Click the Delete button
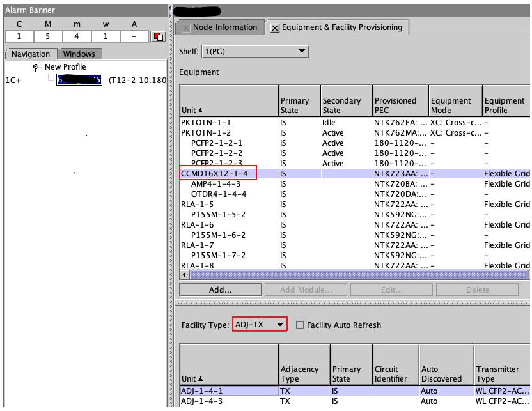 478,290
